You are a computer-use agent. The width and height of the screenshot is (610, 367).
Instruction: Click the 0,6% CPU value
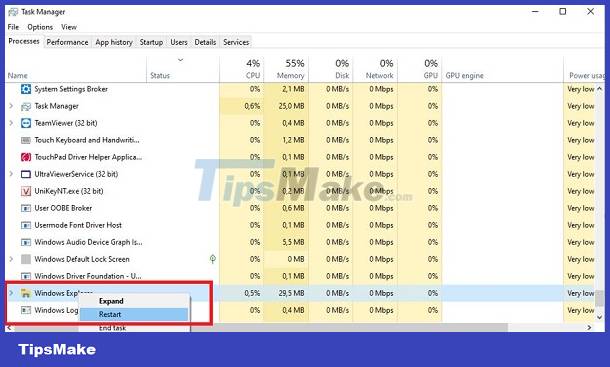252,106
